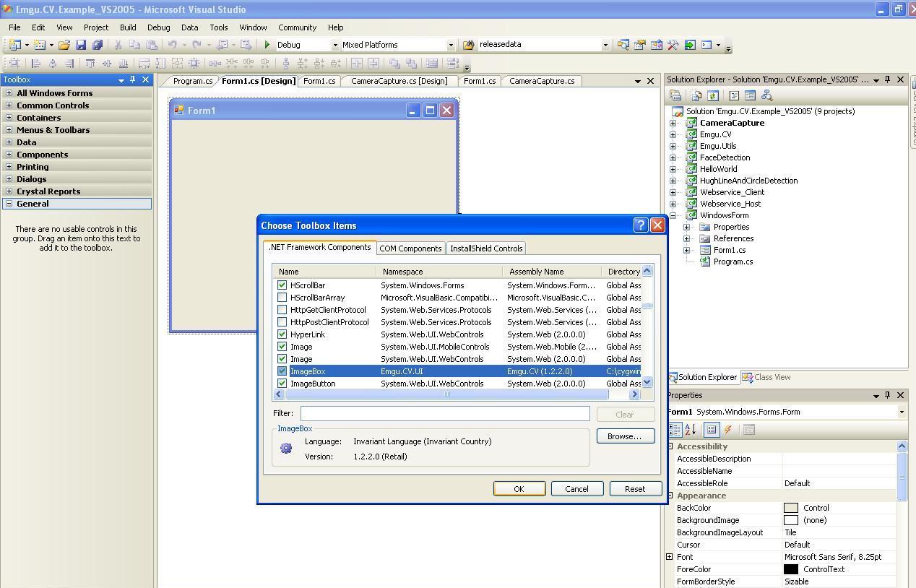The width and height of the screenshot is (916, 588).
Task: Open the Debug configuration dropdown
Action: 335,45
